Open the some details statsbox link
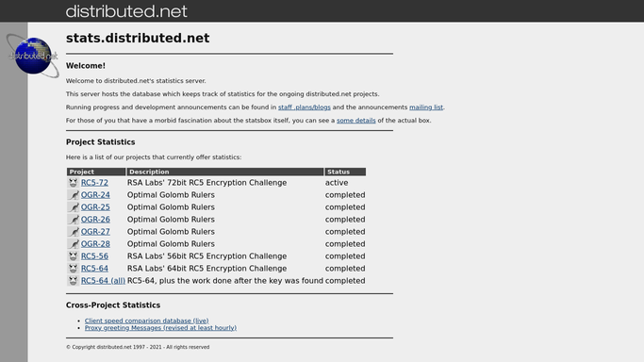The width and height of the screenshot is (644, 362). pos(356,121)
